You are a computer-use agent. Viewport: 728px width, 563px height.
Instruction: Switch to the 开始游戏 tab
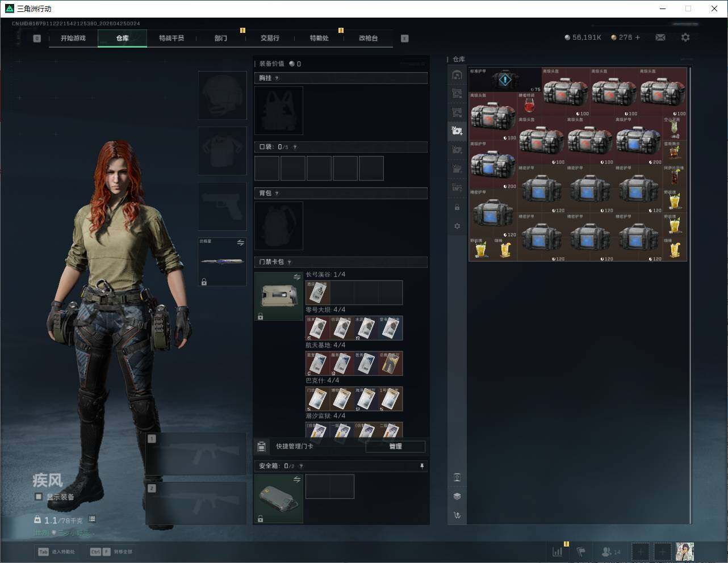(x=73, y=38)
